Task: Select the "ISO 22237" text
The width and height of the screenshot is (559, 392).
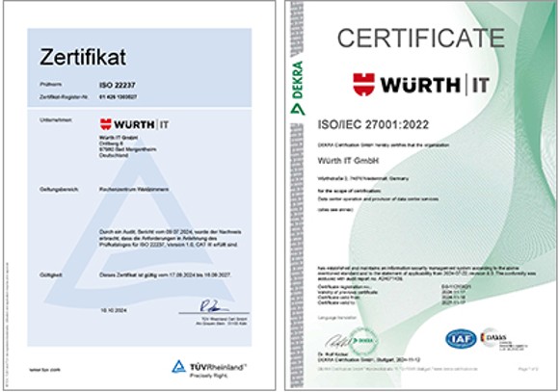Action: pos(118,85)
